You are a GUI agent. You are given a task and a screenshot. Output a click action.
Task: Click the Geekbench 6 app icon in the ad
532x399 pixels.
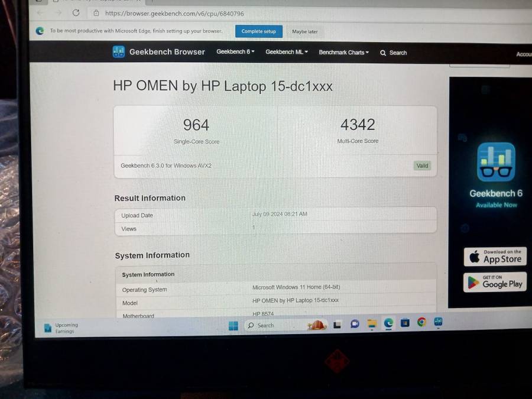click(496, 162)
